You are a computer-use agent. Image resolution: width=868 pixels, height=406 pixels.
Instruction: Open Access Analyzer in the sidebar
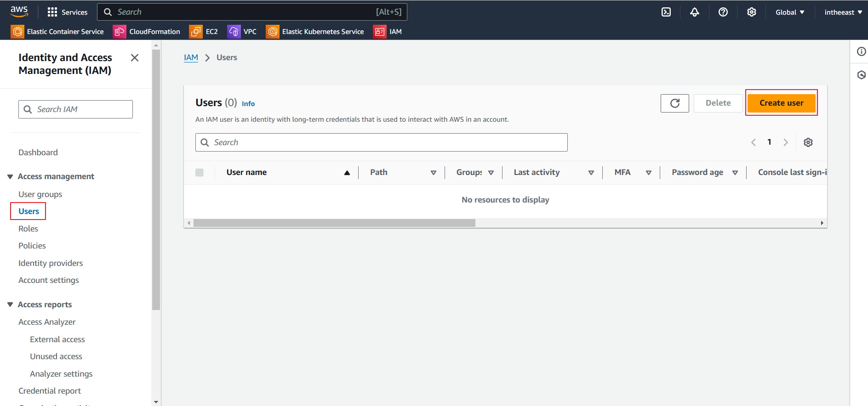point(47,322)
